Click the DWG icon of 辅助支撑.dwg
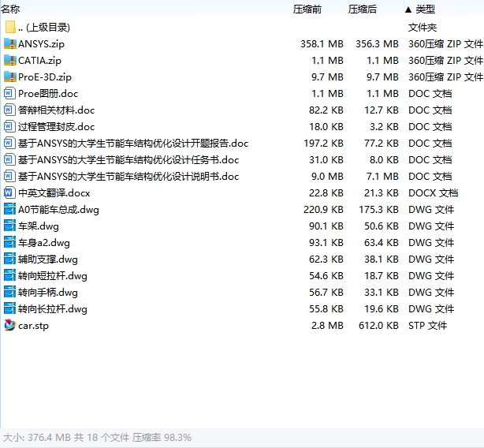Screen dimensions: 484x448 tap(9, 259)
